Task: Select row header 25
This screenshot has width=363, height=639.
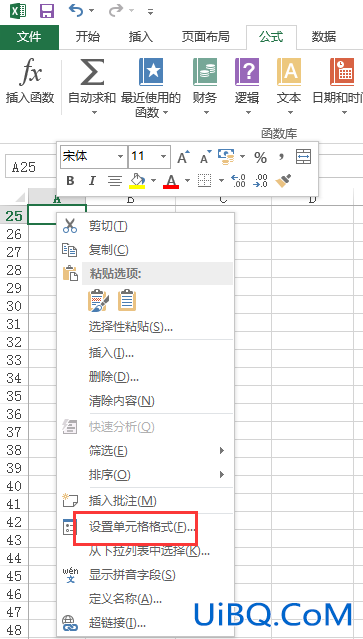Action: point(14,216)
